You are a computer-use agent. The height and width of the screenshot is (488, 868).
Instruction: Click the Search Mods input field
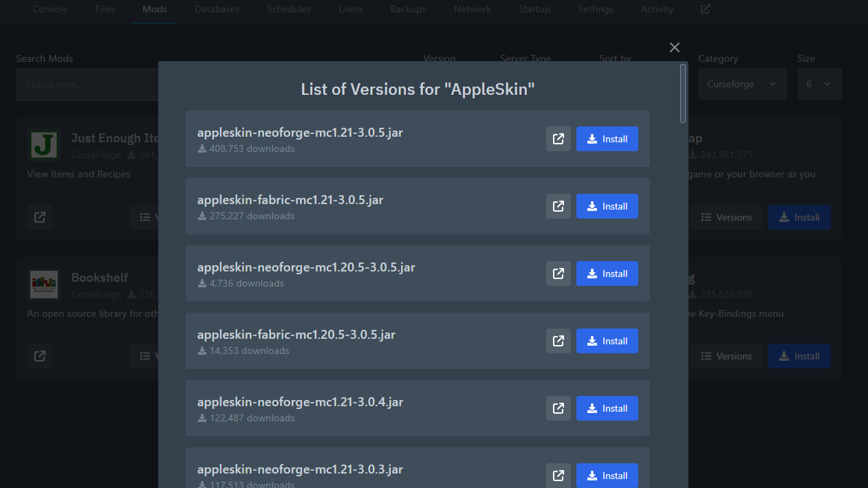pyautogui.click(x=87, y=85)
